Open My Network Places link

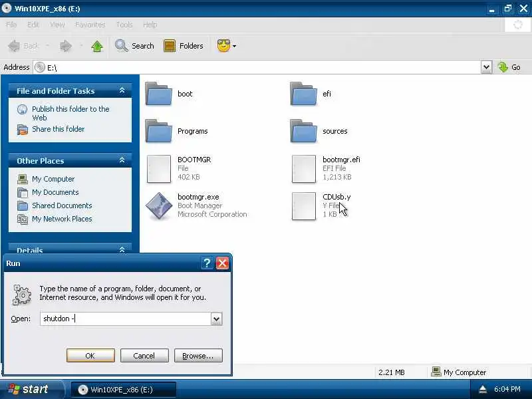tap(62, 219)
